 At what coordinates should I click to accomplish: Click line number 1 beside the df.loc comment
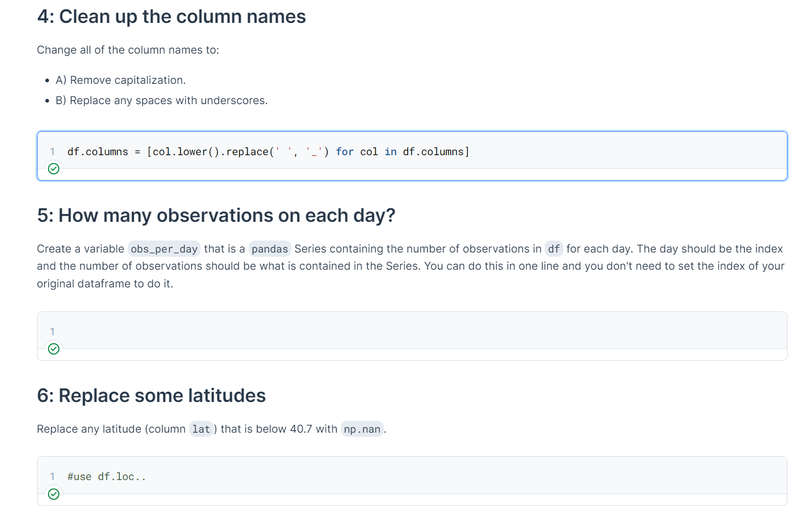click(52, 477)
